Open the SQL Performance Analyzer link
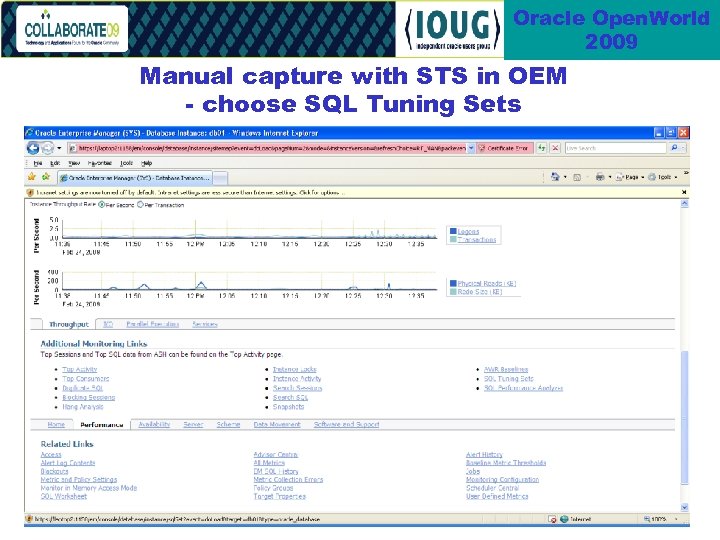720x540 pixels. [x=523, y=388]
